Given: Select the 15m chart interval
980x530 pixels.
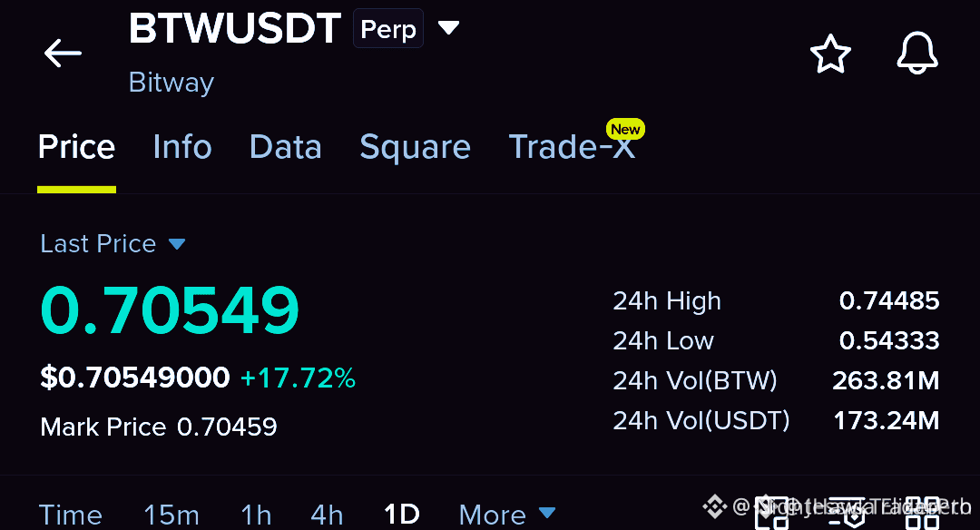Looking at the screenshot, I should 171,515.
